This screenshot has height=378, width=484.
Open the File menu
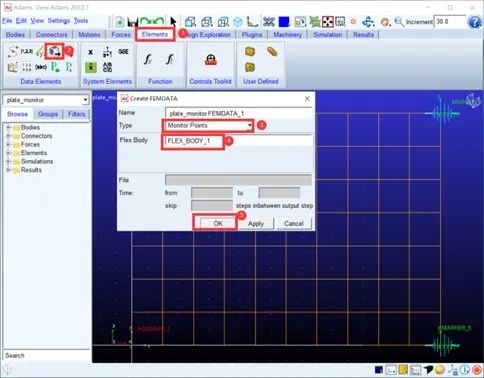[7, 21]
